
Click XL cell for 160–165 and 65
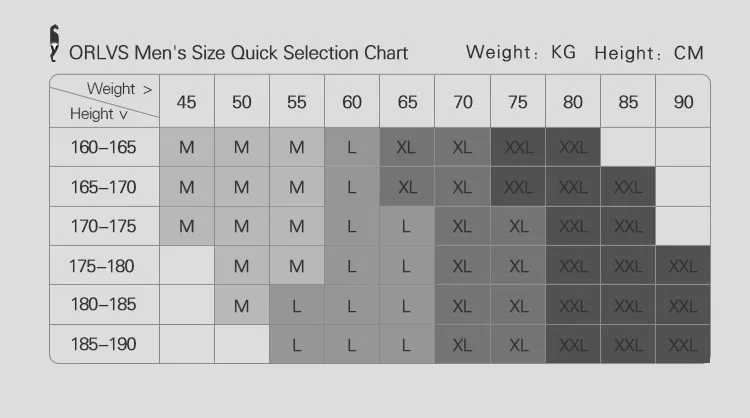pos(407,147)
